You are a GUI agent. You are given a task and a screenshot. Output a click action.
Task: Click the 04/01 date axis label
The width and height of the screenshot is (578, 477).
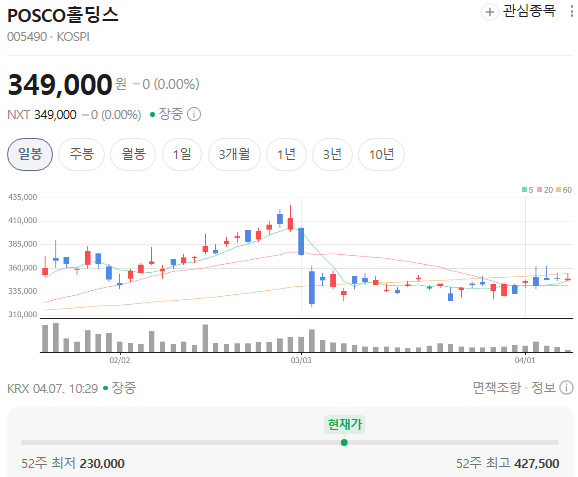[525, 360]
